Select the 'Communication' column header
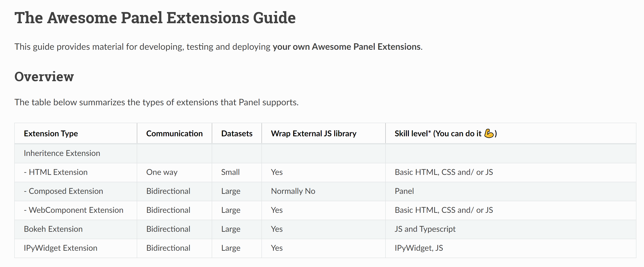Viewport: 644px width, 267px height. pyautogui.click(x=174, y=133)
